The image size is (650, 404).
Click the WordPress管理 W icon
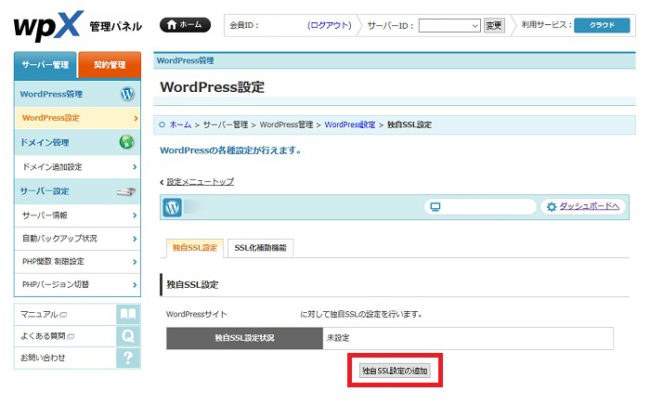(127, 94)
